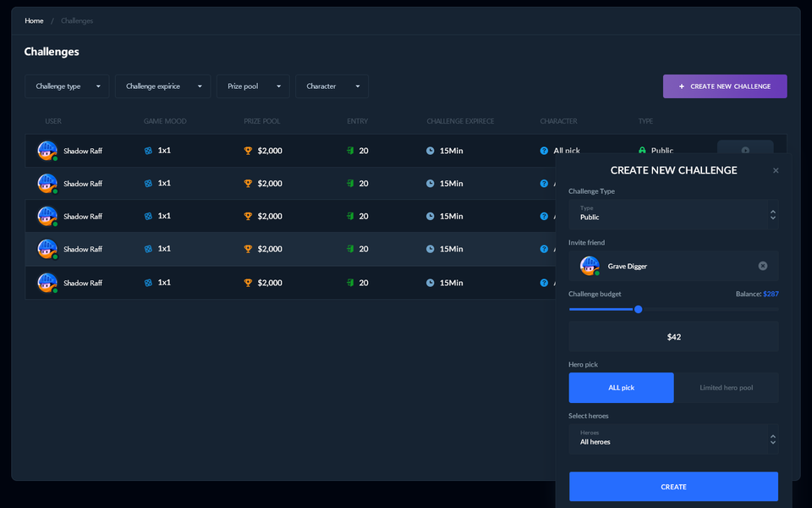Click the plus icon in Create New Challenge button
This screenshot has width=812, height=508.
point(682,86)
